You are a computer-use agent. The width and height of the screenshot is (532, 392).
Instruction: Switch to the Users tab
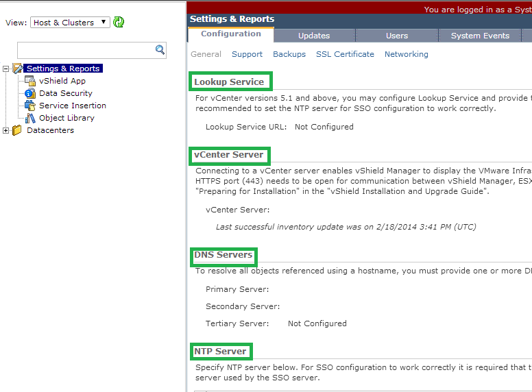click(x=396, y=36)
